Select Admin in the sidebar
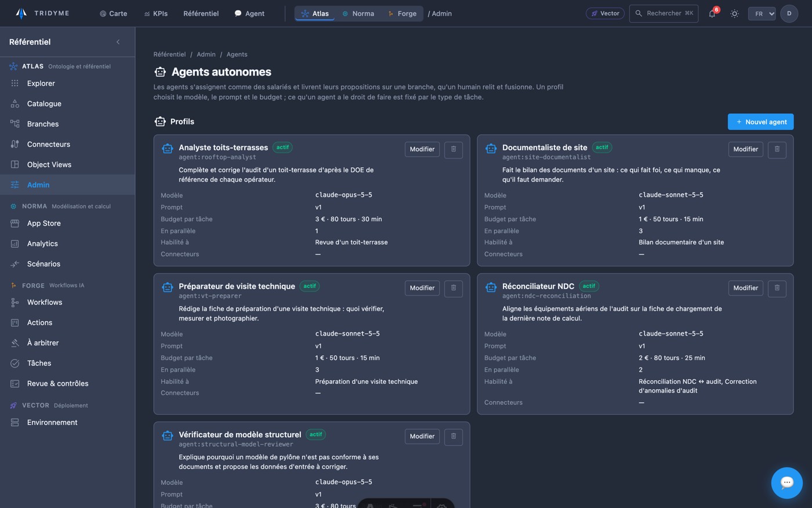Screen dimensions: 812x508 [67, 185]
